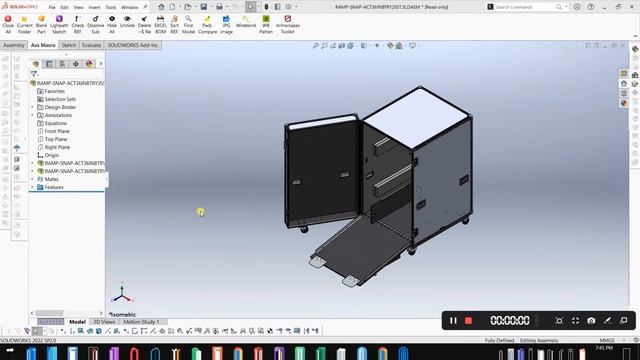Select the DimXpertManager crosshair tab icon
640x360 pixels.
76,64
